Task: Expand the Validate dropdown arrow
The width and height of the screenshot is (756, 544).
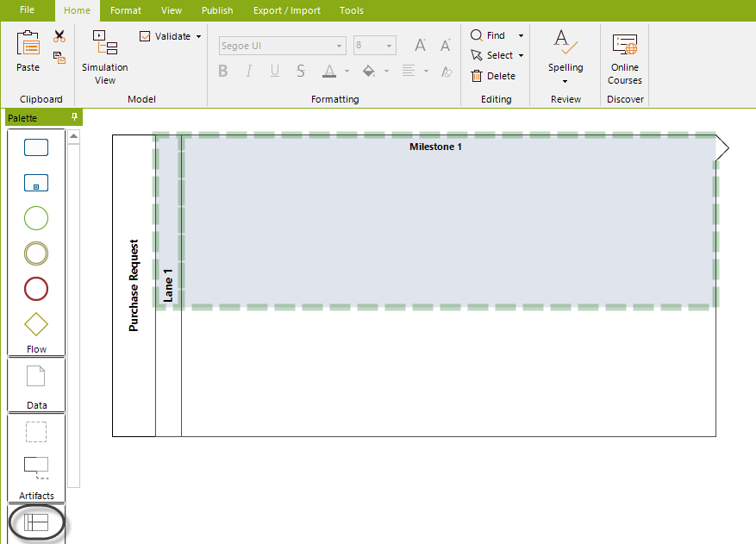Action: point(198,37)
